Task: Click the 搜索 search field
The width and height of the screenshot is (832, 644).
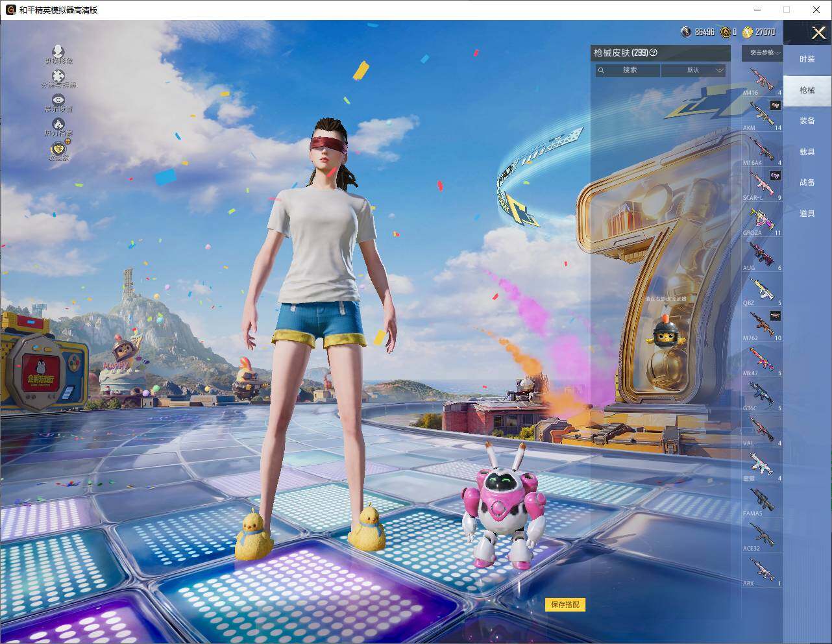Action: pos(628,70)
